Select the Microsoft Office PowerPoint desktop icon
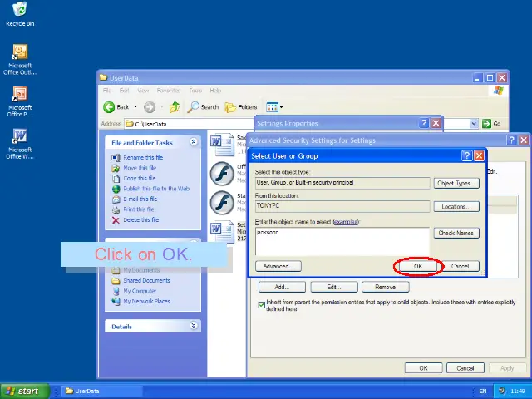The height and width of the screenshot is (399, 532). coord(20,94)
